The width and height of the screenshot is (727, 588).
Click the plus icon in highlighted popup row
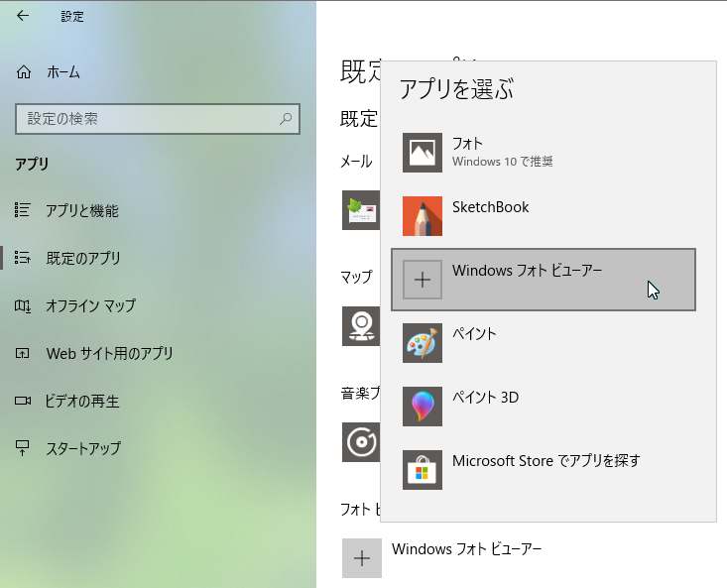point(422,280)
